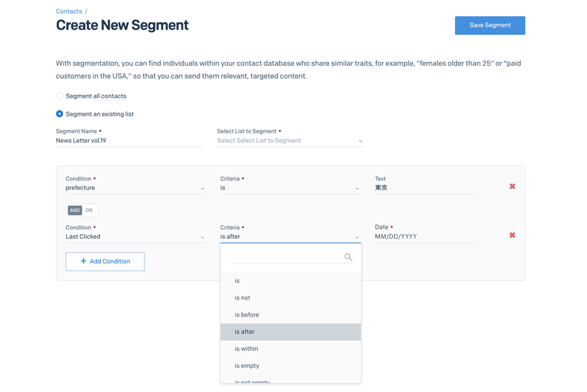The width and height of the screenshot is (587, 392).
Task: Choose 'Segment an existing list' radio button
Action: click(x=60, y=114)
